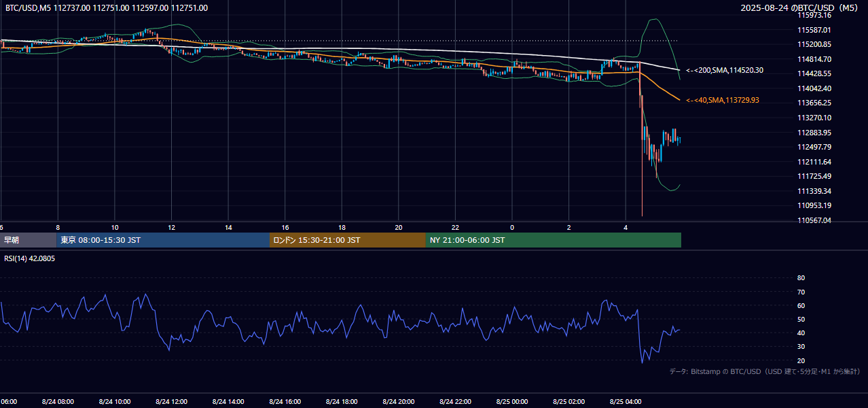
Task: Click the 東京 08:00-15:30 JST session bar
Action: 163,240
